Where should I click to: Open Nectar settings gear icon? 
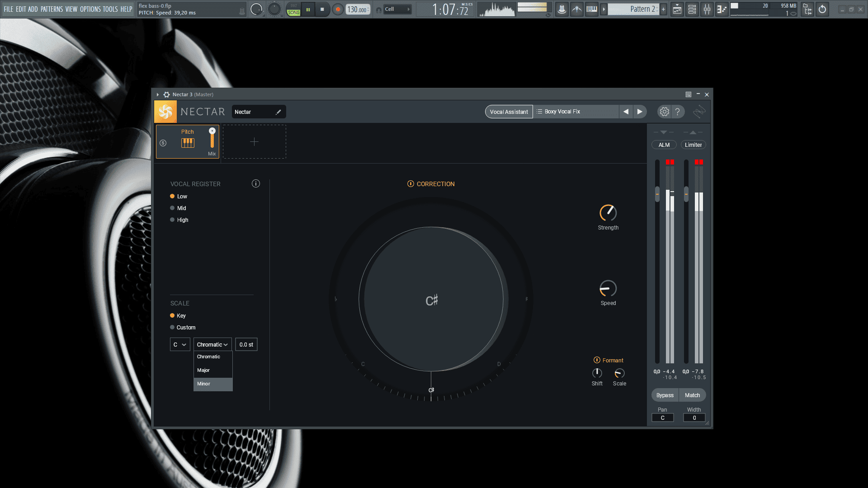tap(664, 112)
